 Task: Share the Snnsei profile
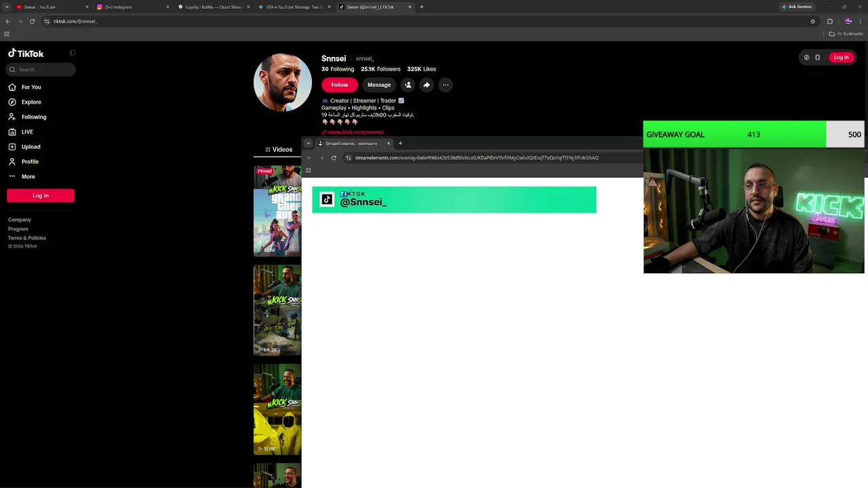pos(427,85)
